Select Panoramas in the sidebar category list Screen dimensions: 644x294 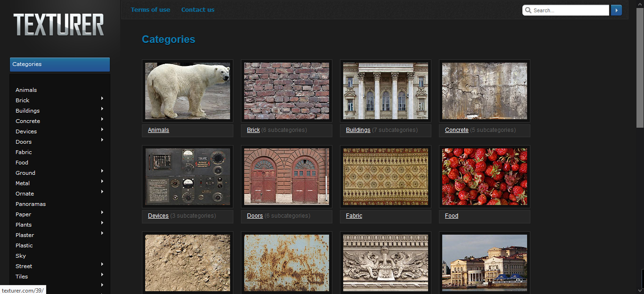click(x=31, y=204)
